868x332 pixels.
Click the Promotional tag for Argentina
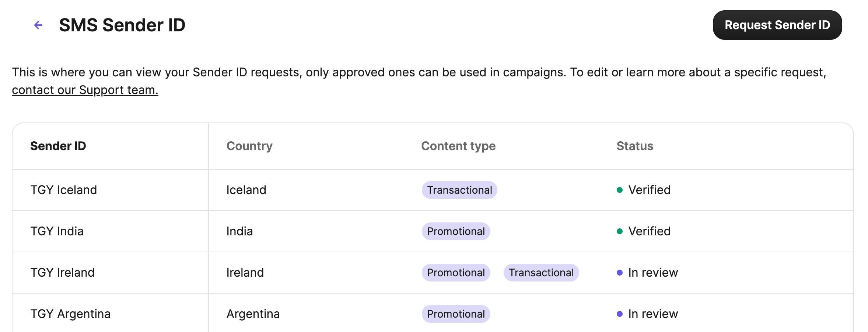click(x=456, y=314)
